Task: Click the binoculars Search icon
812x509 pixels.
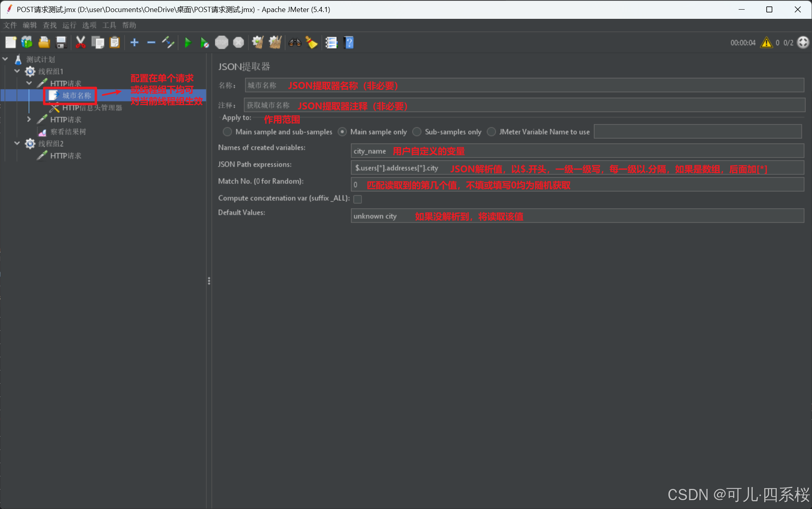Action: (x=295, y=43)
